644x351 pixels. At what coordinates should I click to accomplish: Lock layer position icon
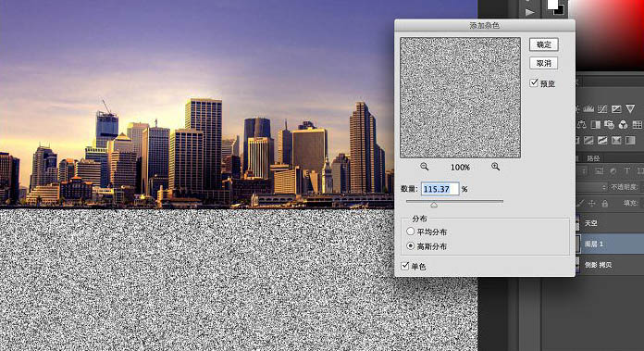pos(592,203)
